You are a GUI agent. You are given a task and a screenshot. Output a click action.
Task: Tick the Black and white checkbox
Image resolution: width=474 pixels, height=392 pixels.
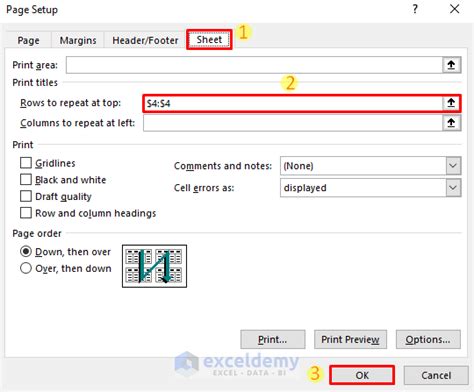point(26,180)
